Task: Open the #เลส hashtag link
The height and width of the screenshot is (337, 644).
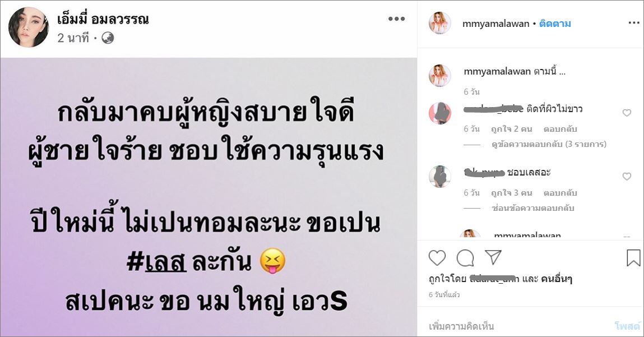Action: 156,262
